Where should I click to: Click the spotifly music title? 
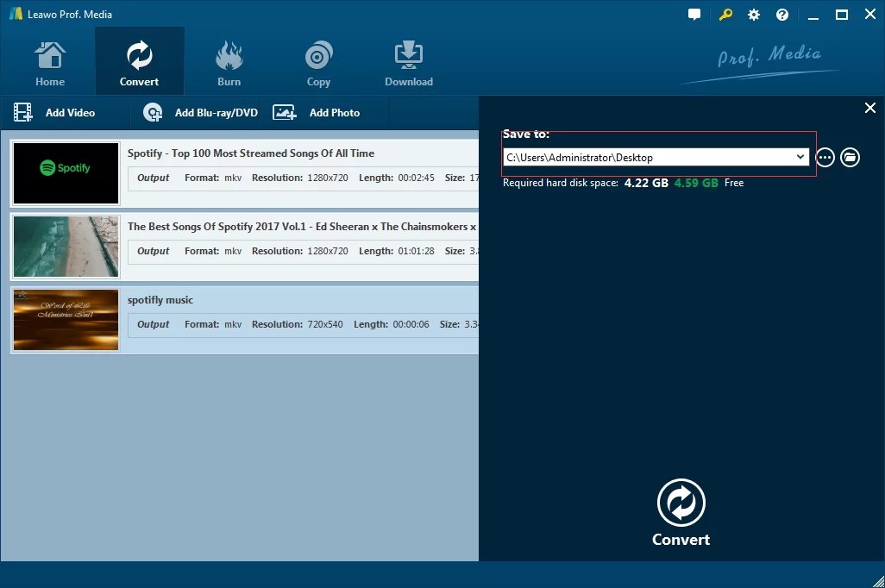160,300
